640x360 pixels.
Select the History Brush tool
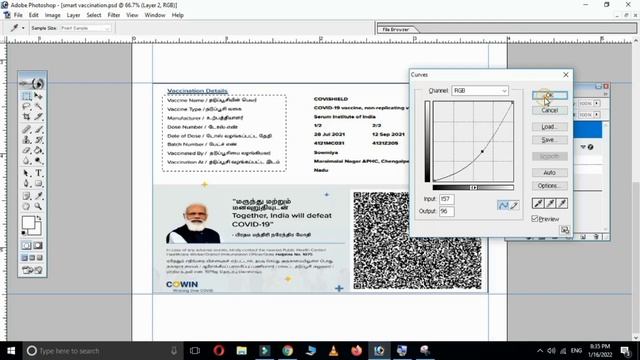(x=38, y=140)
